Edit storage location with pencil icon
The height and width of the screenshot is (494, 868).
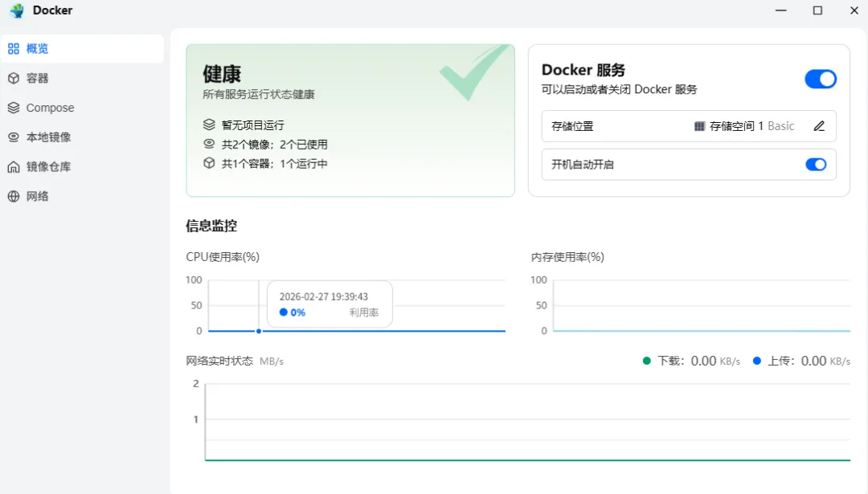click(819, 126)
